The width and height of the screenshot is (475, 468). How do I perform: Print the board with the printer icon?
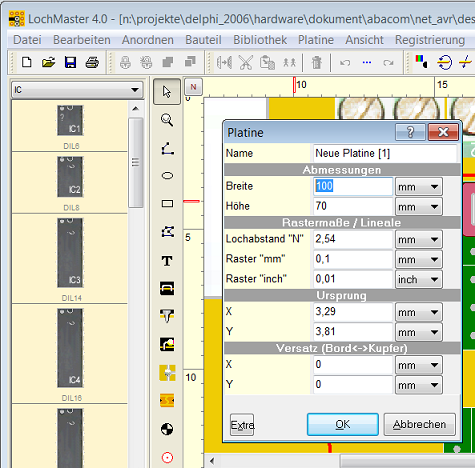(x=92, y=62)
